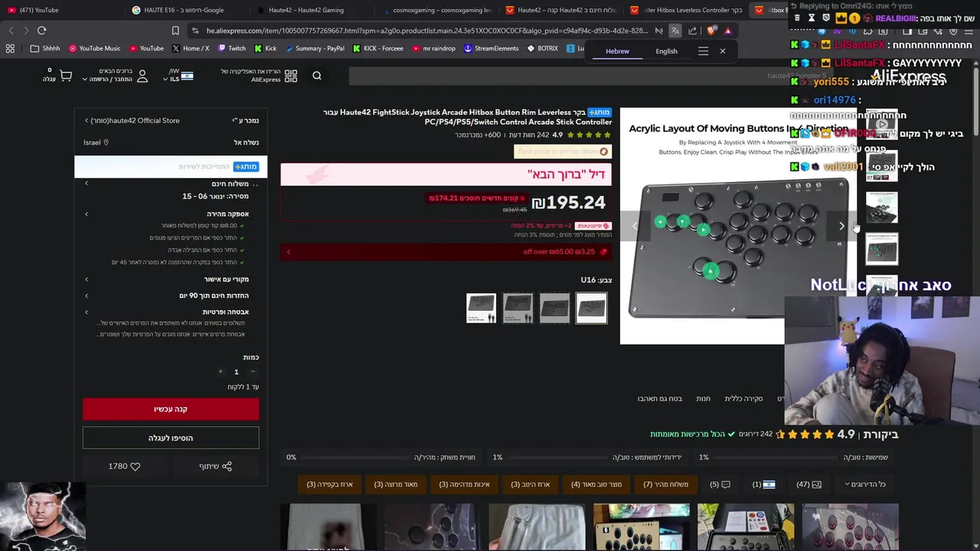Open the 'סקירה כללית' overview section tab
Viewport: 980px width, 551px height.
click(x=743, y=399)
